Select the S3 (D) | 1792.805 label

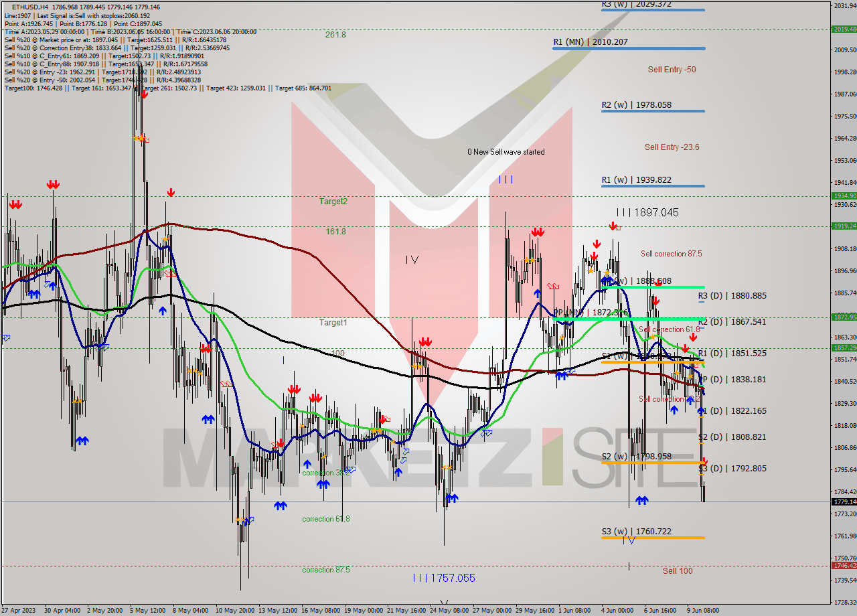[x=732, y=469]
